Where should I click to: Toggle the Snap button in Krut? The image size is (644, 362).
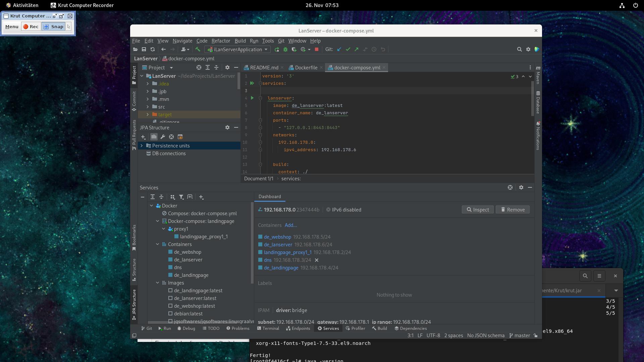tap(53, 26)
